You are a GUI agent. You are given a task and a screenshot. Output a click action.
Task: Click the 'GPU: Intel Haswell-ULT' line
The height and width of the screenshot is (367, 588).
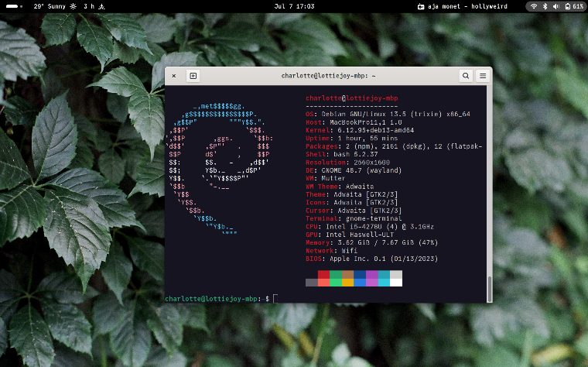click(350, 235)
